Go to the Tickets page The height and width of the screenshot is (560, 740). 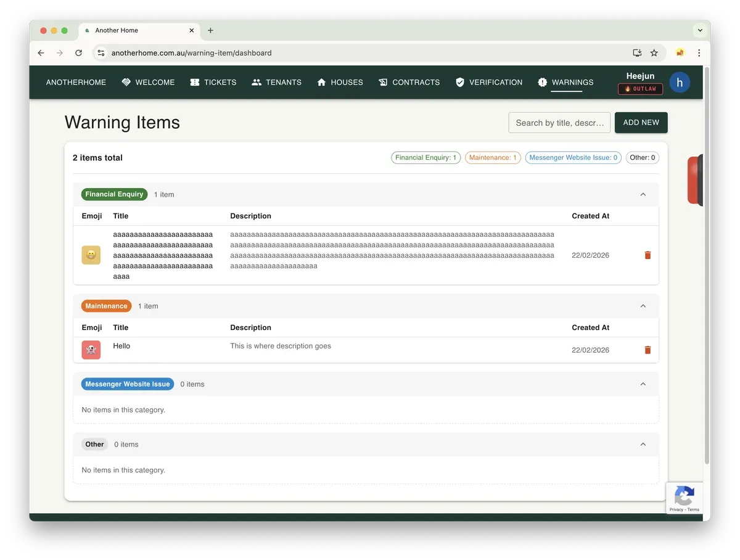point(213,82)
